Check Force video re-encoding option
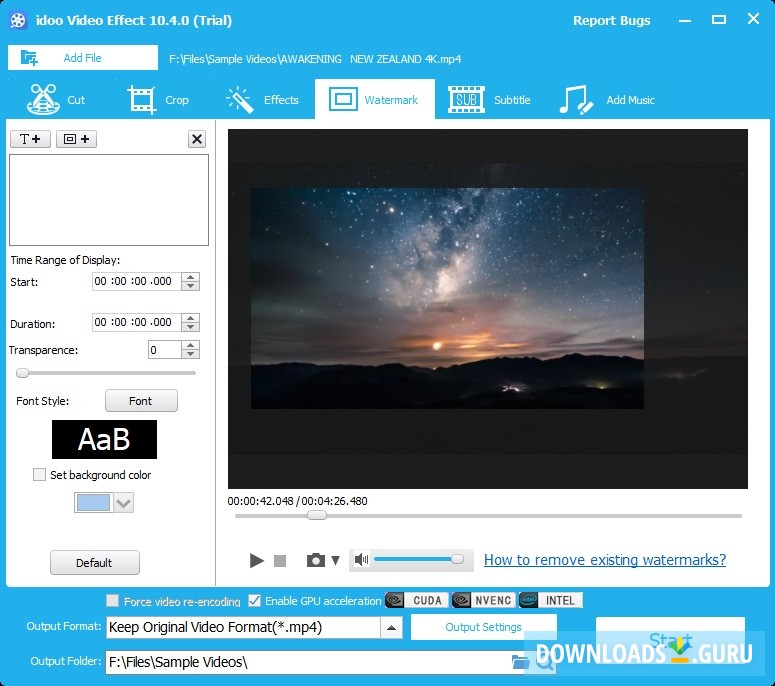The height and width of the screenshot is (686, 775). pos(113,601)
